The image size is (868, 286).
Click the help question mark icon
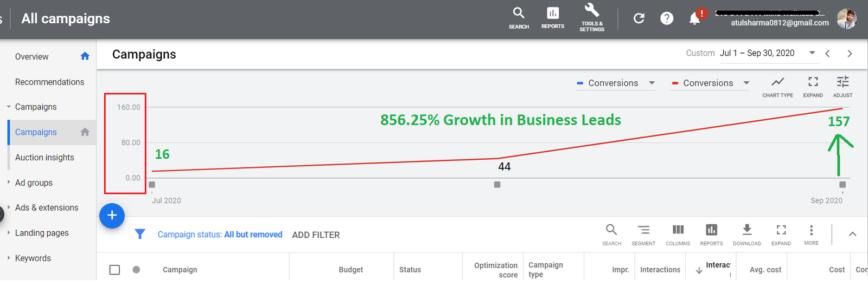[667, 18]
